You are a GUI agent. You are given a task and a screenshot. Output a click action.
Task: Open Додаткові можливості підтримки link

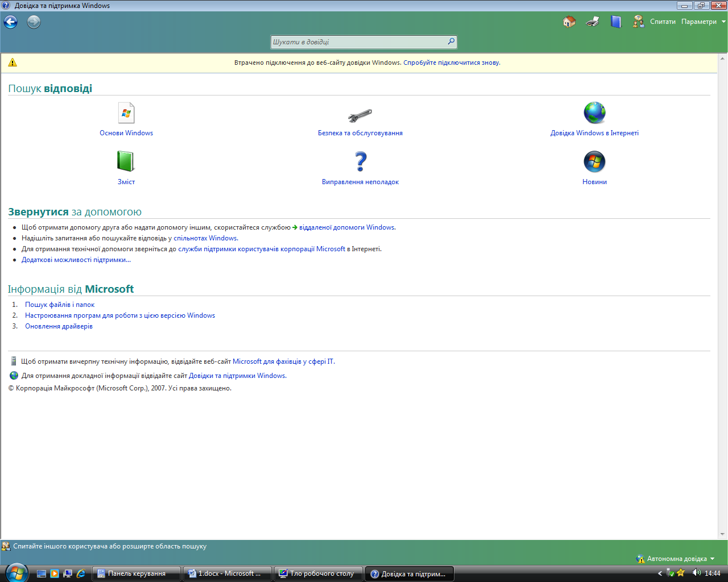pyautogui.click(x=76, y=260)
